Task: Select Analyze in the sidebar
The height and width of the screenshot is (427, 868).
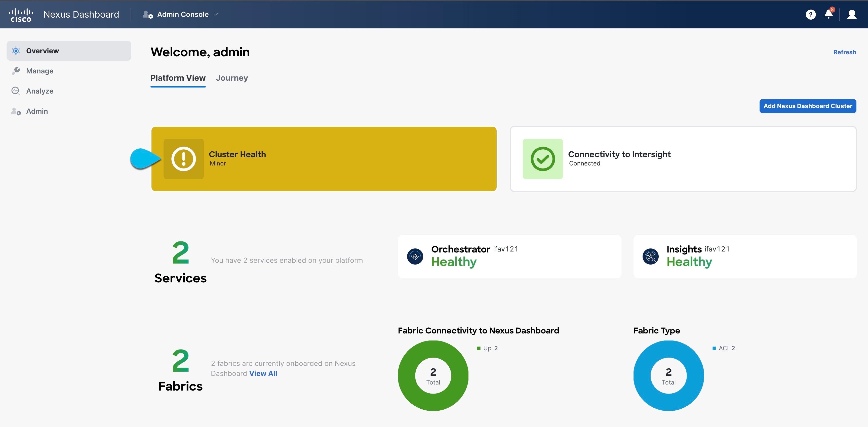Action: coord(69,91)
